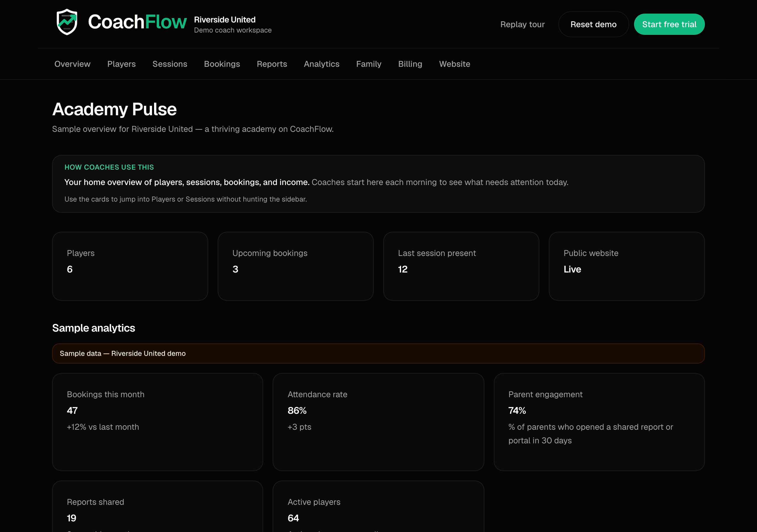
Task: Click the Replay tour link
Action: (x=522, y=25)
